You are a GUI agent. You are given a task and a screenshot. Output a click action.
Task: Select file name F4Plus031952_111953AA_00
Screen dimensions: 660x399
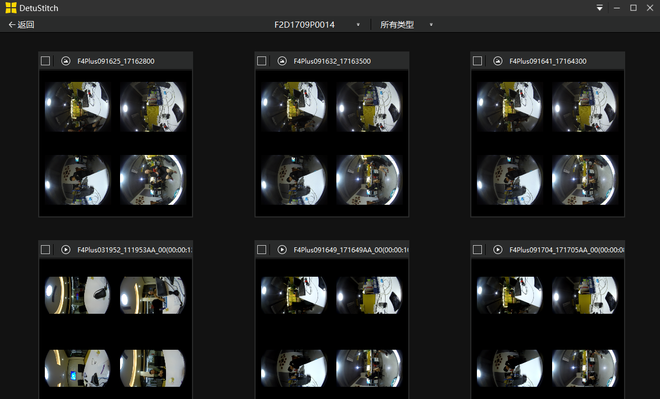[135, 250]
